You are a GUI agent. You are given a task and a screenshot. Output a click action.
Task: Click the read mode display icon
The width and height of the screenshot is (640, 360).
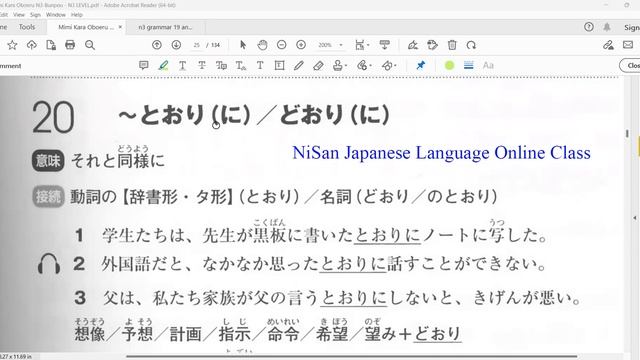tap(384, 45)
